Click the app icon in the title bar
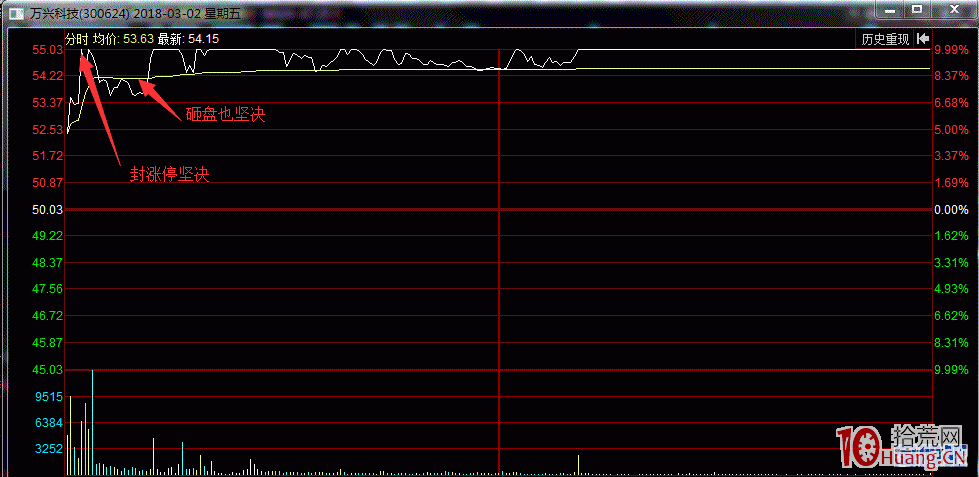979x477 pixels. tap(17, 12)
